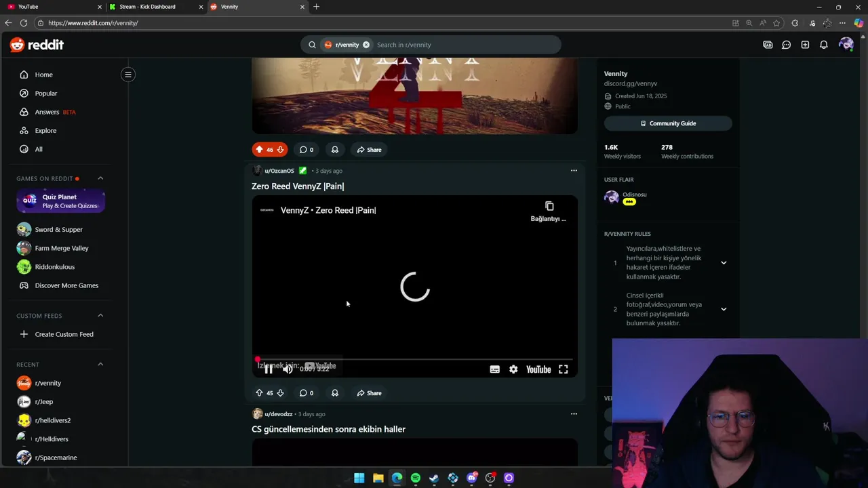Viewport: 868px width, 488px height.
Task: Open a new browser tab
Action: (x=316, y=7)
